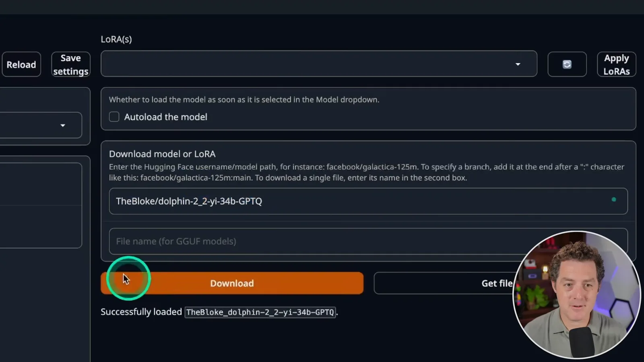Apply LoRAs using the top-right button

point(616,64)
